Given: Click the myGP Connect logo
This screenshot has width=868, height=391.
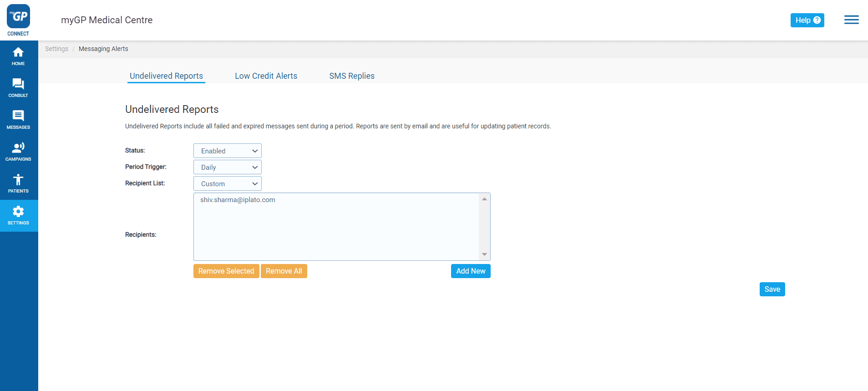Looking at the screenshot, I should 18,20.
